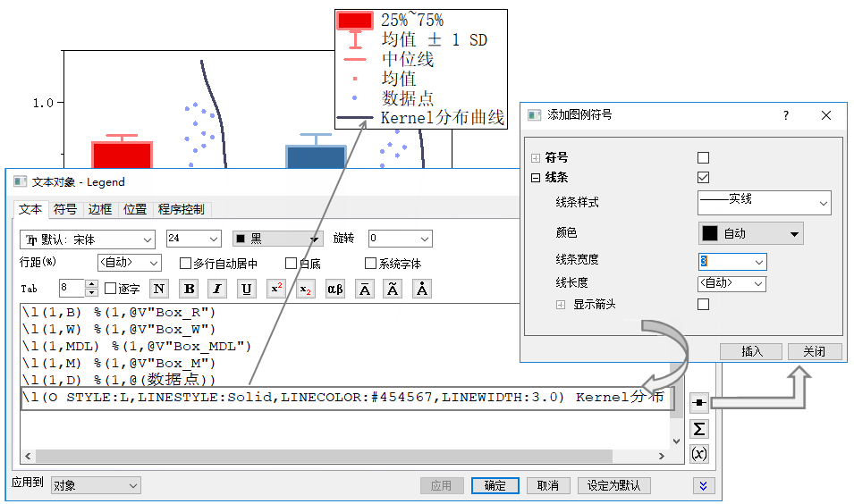Image resolution: width=854 pixels, height=504 pixels.
Task: Apply superscript x² formatting
Action: (x=276, y=289)
